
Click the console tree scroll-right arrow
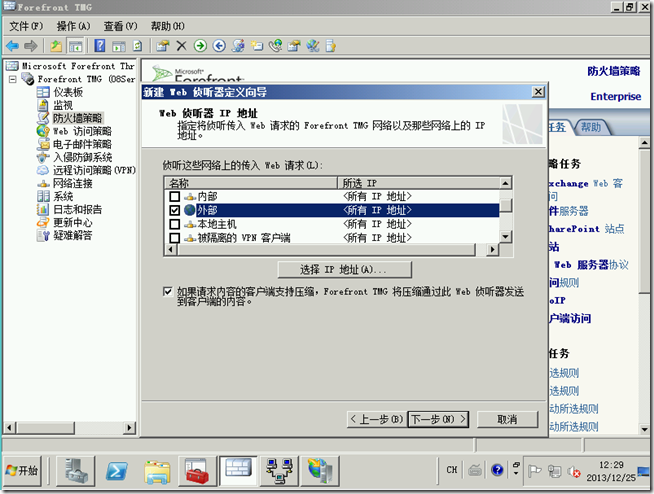(x=129, y=428)
